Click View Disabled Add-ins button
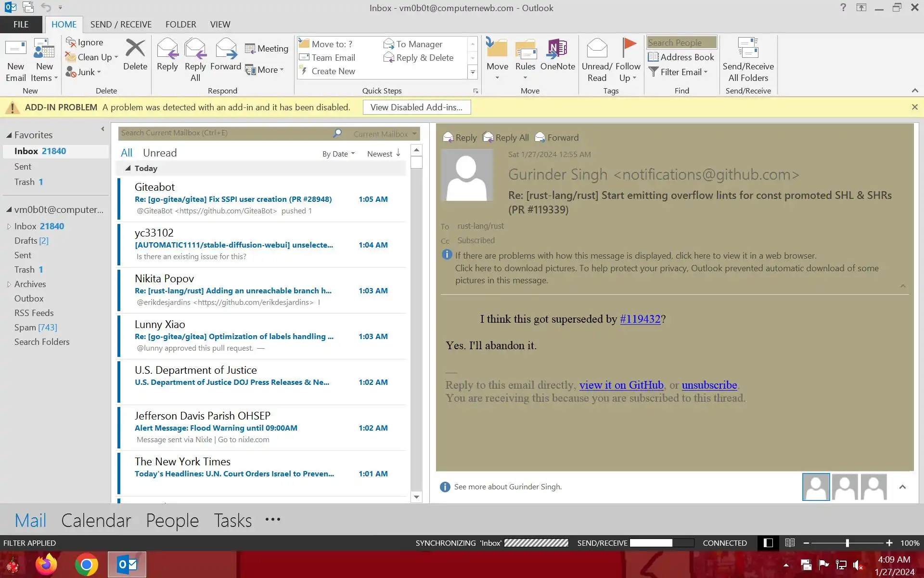Image resolution: width=924 pixels, height=578 pixels. pos(416,107)
